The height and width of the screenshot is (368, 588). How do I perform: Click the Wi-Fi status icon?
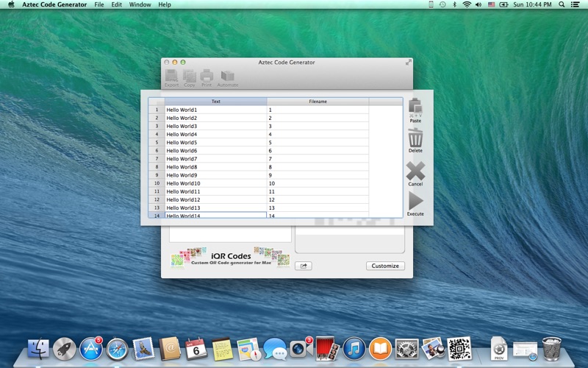click(467, 4)
